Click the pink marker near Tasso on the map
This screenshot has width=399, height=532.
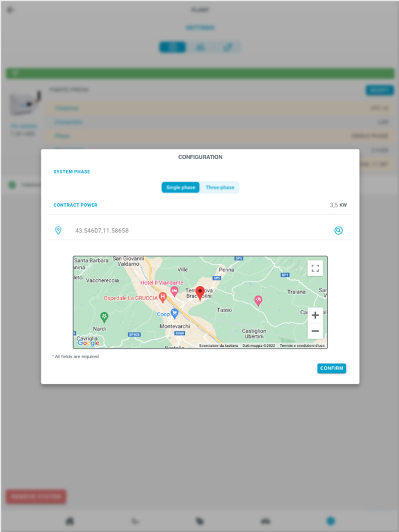click(x=258, y=300)
